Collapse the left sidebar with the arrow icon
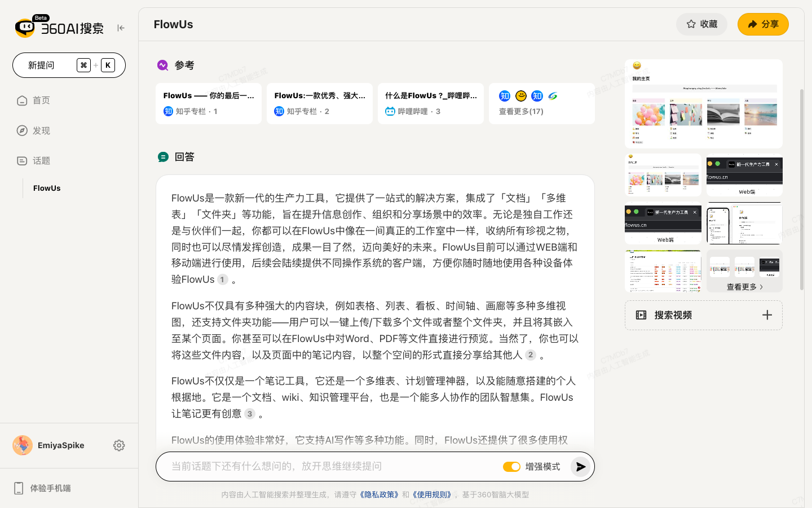Image resolution: width=812 pixels, height=508 pixels. click(x=121, y=27)
